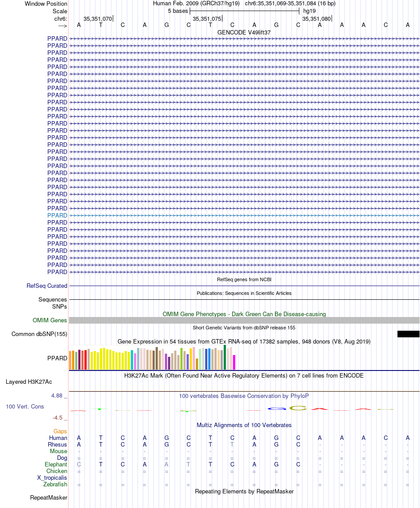Screen dimensions: 420x508
Task: Click the RepeatMasker track label
Action: (x=49, y=497)
